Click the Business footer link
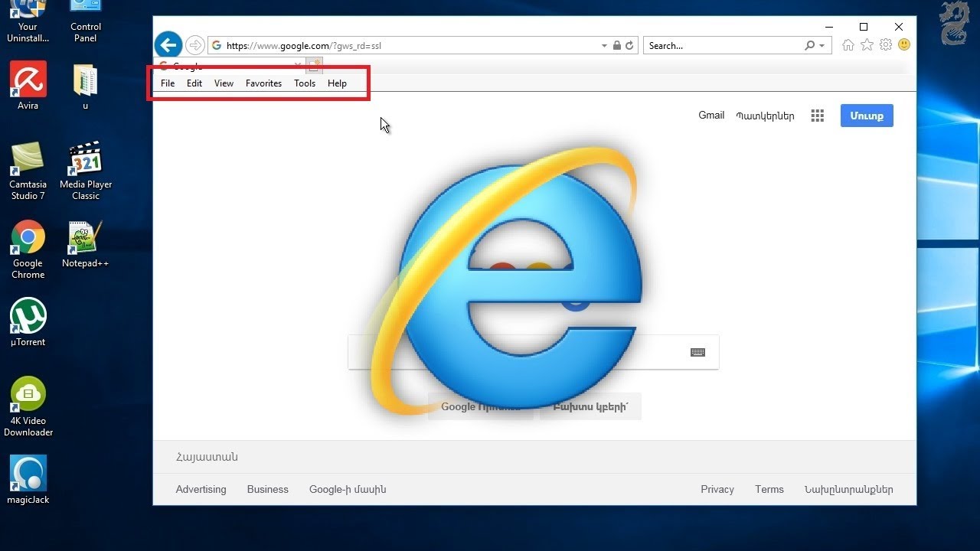 pos(268,490)
